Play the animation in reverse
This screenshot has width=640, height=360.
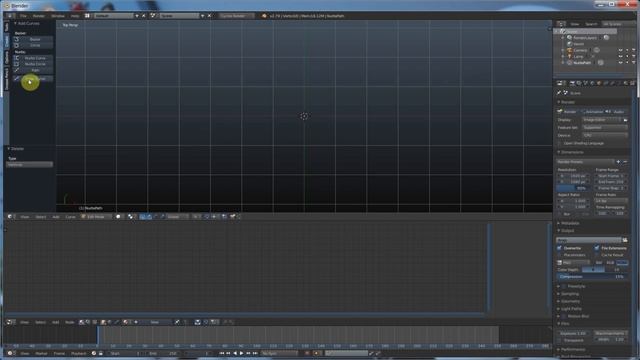(x=235, y=353)
